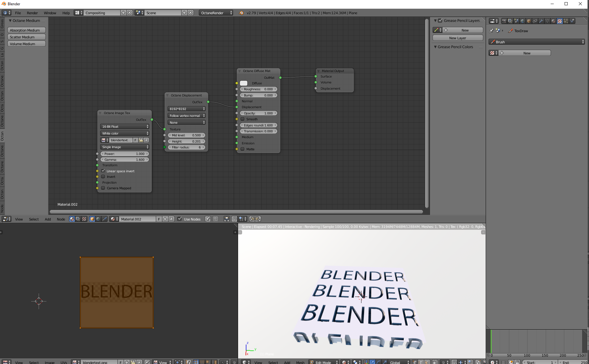589x364 pixels.
Task: Select Compositing node tree type icon
Action: click(78, 219)
